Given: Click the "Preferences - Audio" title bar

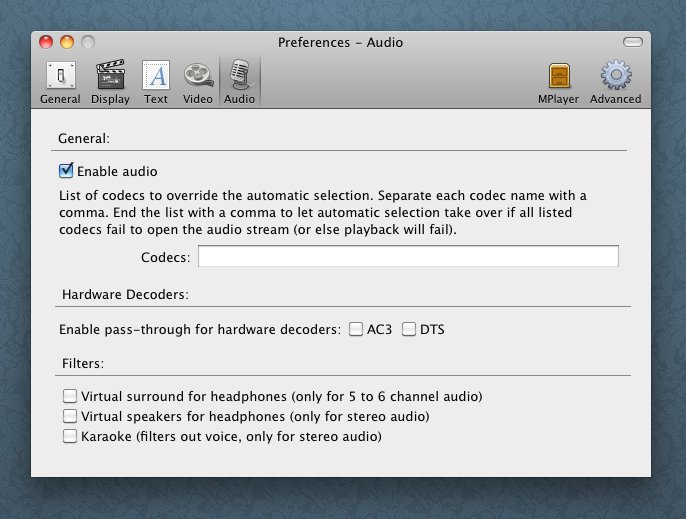Looking at the screenshot, I should click(x=340, y=42).
